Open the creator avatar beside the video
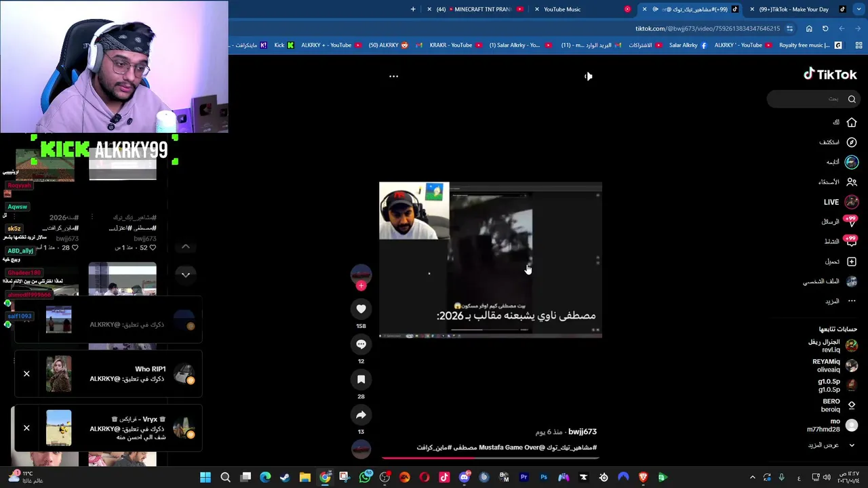Viewport: 868px width, 488px height. 361,273
